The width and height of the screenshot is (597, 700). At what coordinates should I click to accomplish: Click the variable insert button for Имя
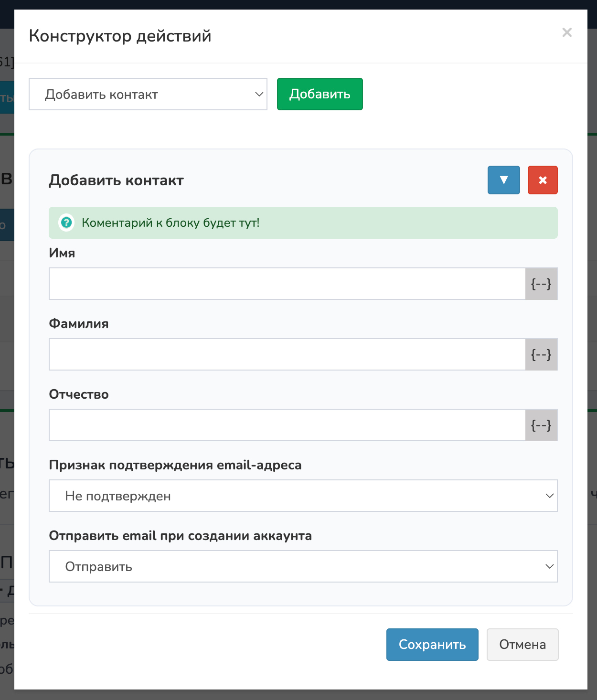[541, 284]
